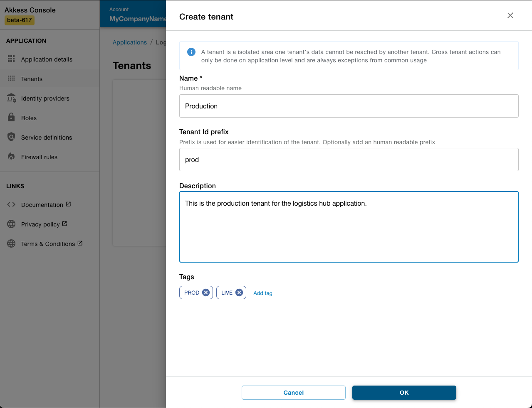The image size is (532, 408).
Task: Cancel the Create tenant form
Action: pos(293,392)
